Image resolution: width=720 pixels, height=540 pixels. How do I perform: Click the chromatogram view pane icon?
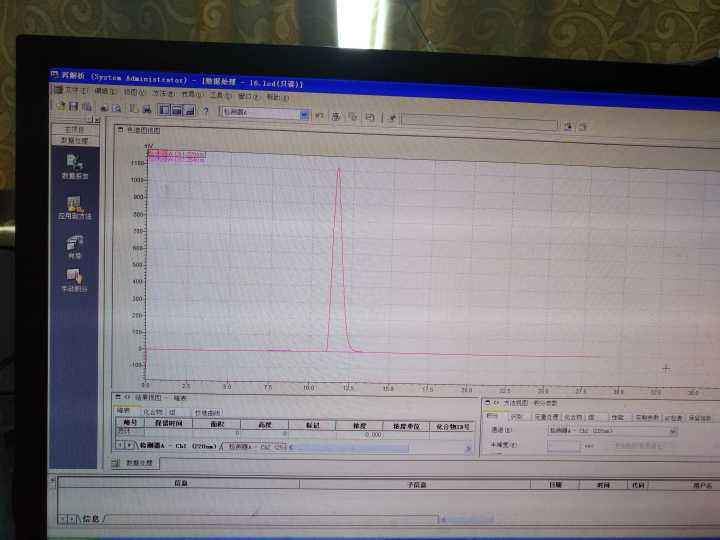(x=120, y=129)
